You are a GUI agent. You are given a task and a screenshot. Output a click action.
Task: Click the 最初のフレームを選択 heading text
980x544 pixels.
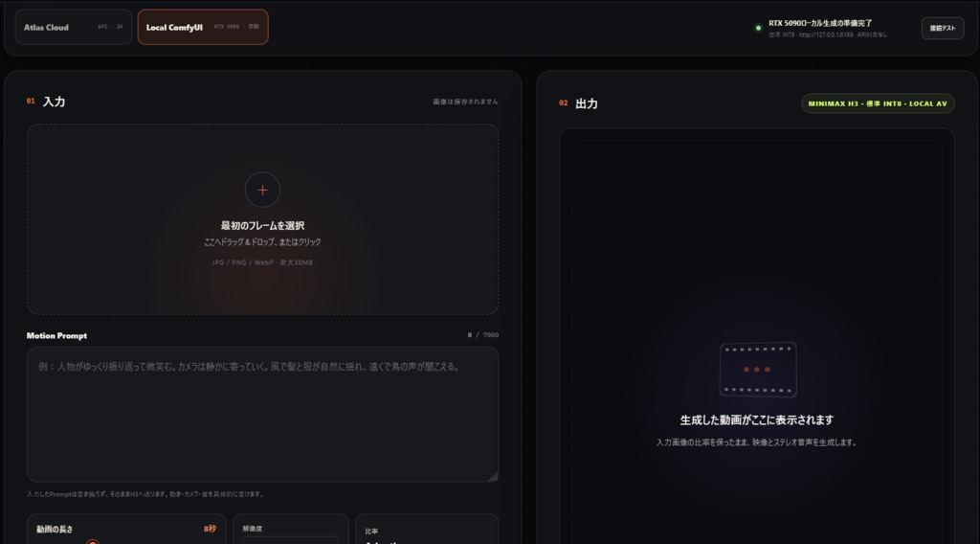coord(262,226)
